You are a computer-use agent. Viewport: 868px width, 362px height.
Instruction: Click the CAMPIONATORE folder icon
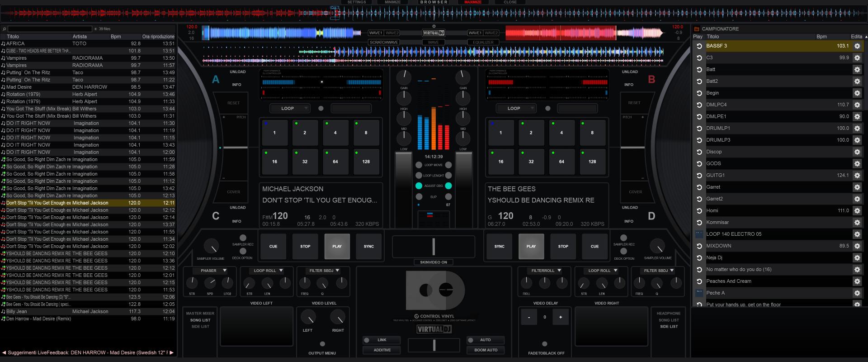(x=696, y=29)
